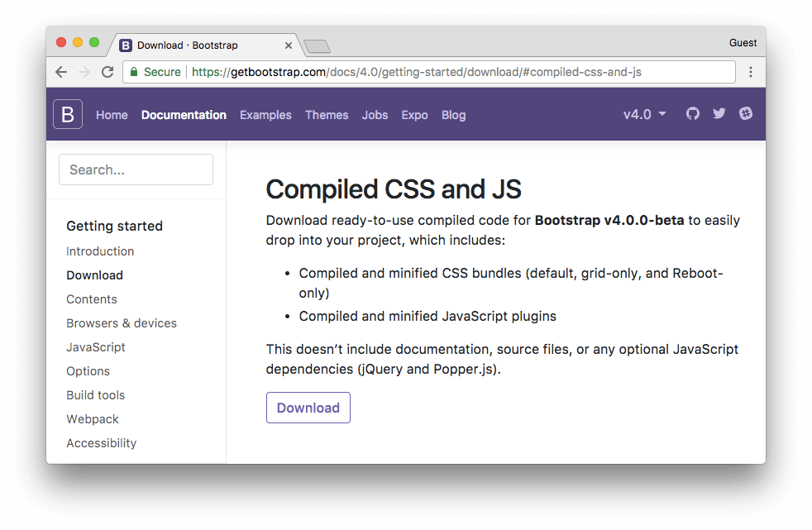Click the Getting started sidebar heading
Viewport: 812px width, 530px height.
114,227
